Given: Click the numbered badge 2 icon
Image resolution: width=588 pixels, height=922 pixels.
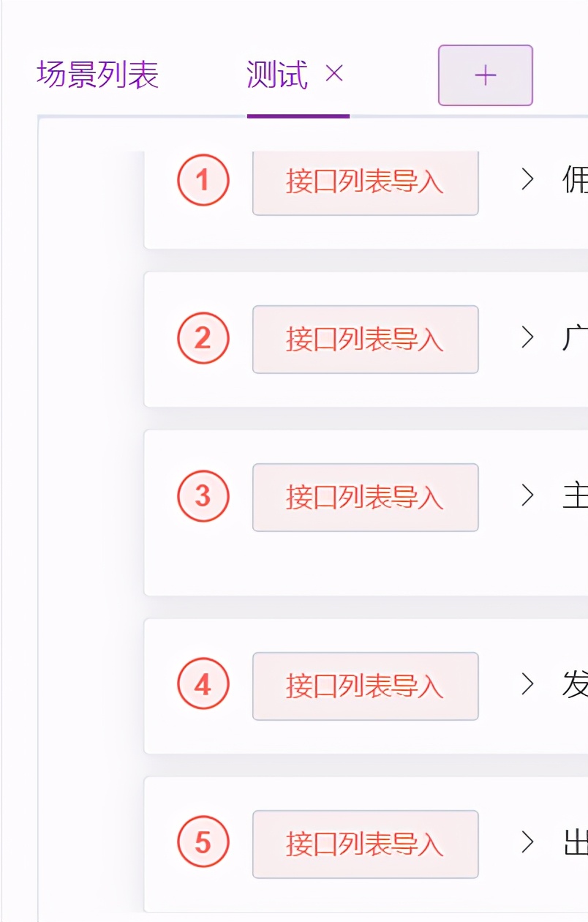Looking at the screenshot, I should point(203,338).
